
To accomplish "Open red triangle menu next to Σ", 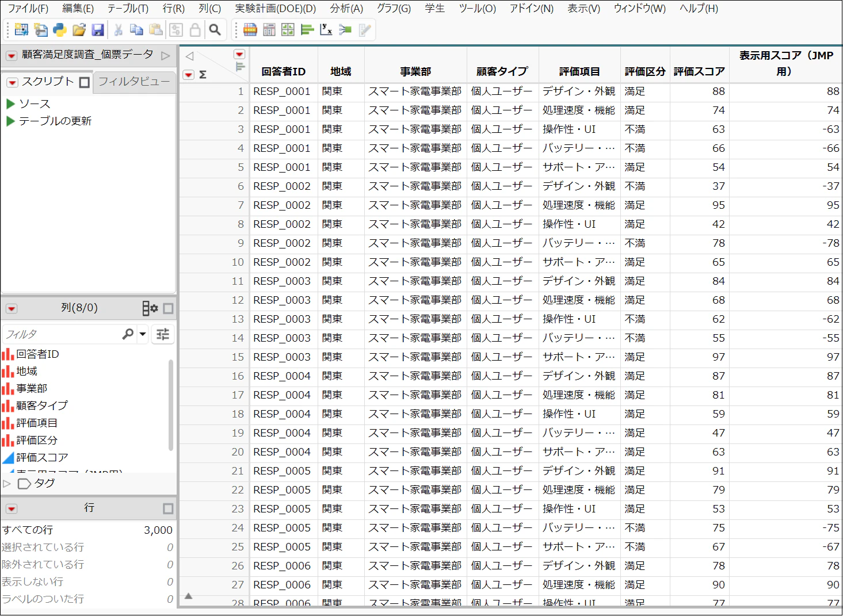I will tap(188, 75).
